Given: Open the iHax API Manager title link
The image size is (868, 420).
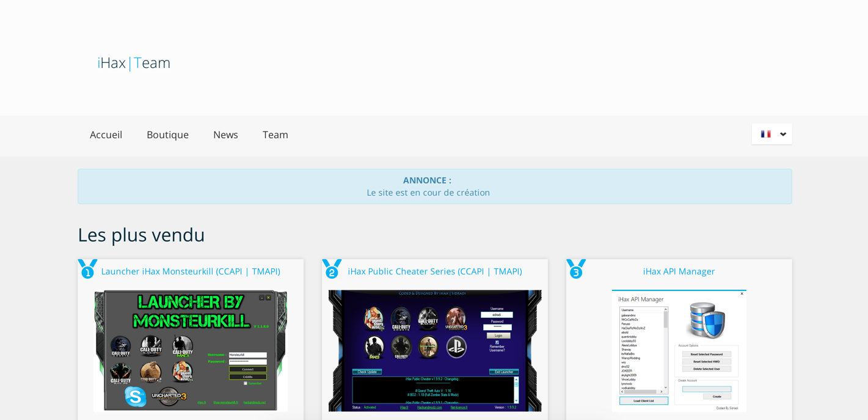Looking at the screenshot, I should (679, 271).
